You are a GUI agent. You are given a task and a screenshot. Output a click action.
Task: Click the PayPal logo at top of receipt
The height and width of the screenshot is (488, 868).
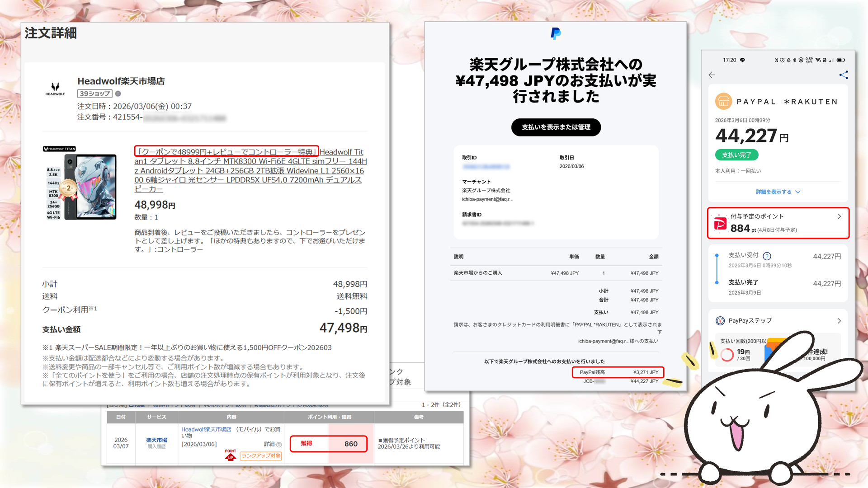click(556, 33)
